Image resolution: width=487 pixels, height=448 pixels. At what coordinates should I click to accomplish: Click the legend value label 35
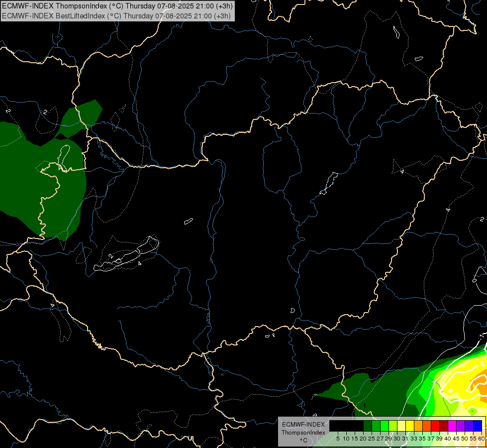click(x=422, y=439)
